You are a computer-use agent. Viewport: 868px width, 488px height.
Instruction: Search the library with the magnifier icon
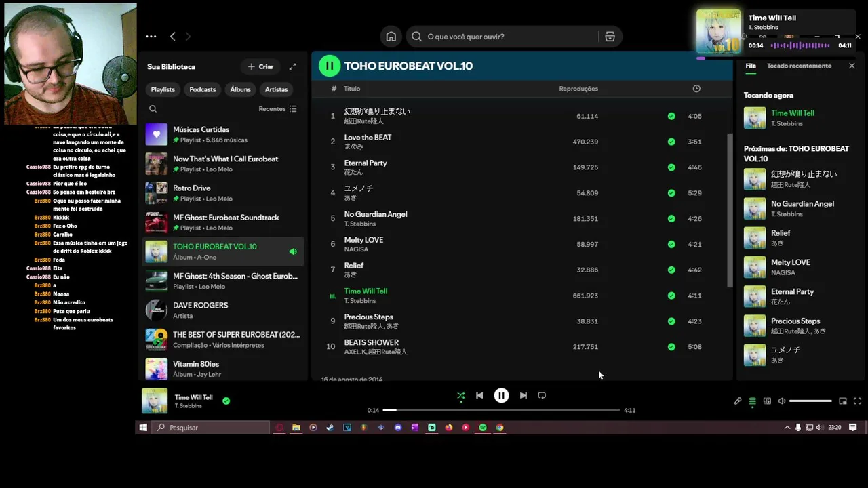[153, 108]
